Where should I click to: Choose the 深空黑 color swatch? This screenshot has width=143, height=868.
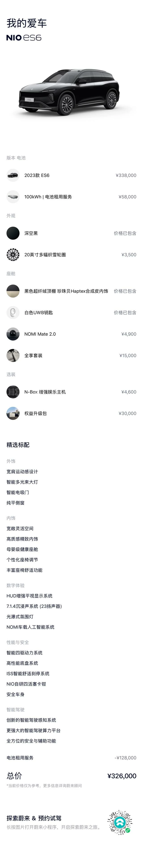pos(13,233)
